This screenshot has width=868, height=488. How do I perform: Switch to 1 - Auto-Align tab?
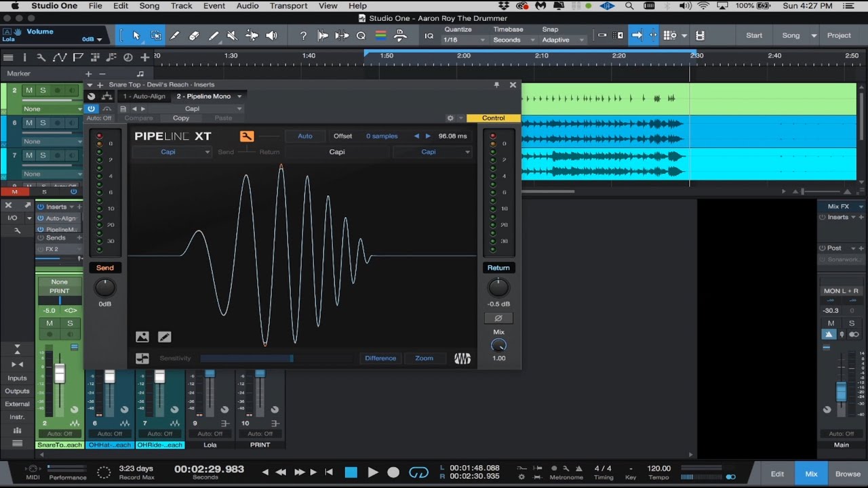(144, 96)
